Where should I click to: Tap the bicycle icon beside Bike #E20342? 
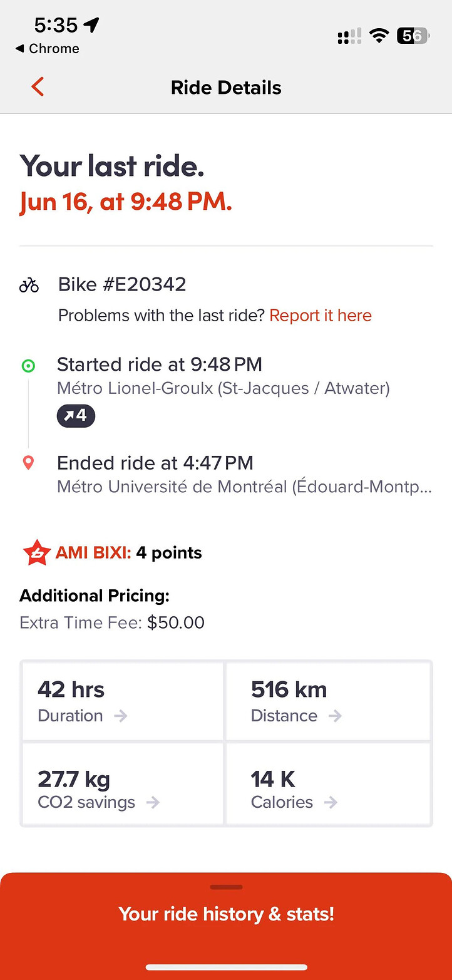pos(29,286)
